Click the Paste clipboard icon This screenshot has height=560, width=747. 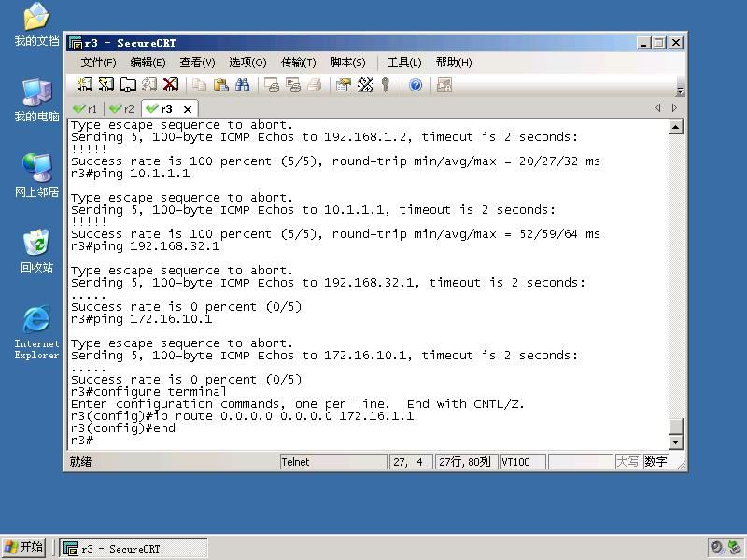[220, 85]
